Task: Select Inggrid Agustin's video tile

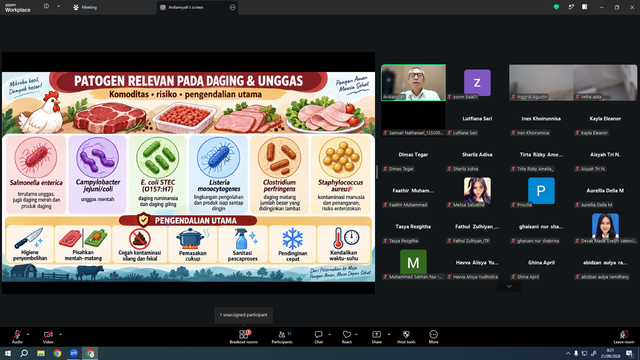Action: (541, 82)
